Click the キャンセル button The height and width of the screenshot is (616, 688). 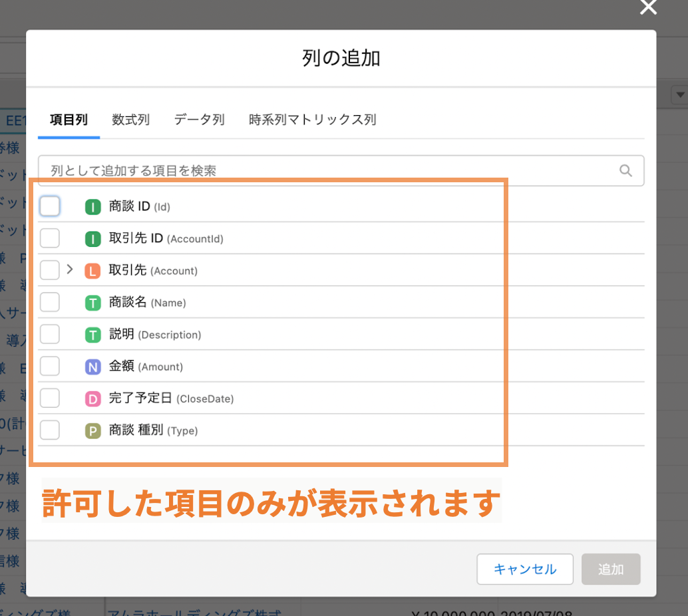[525, 569]
